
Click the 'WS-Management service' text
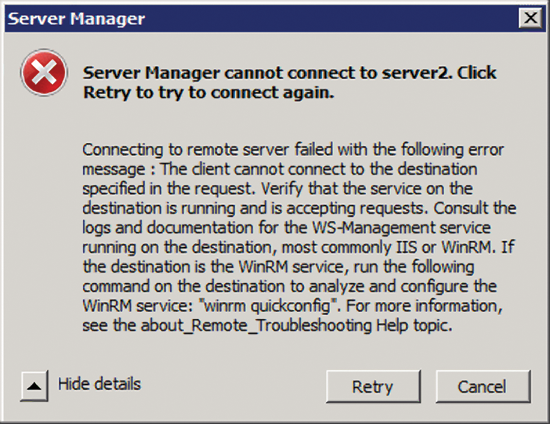point(401,228)
